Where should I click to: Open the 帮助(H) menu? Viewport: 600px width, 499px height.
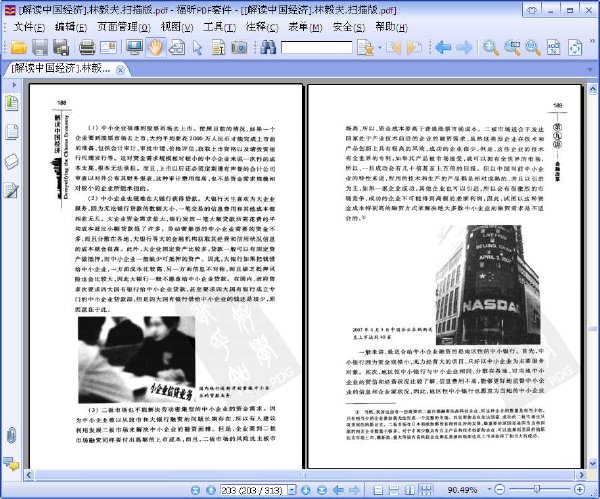click(x=391, y=27)
